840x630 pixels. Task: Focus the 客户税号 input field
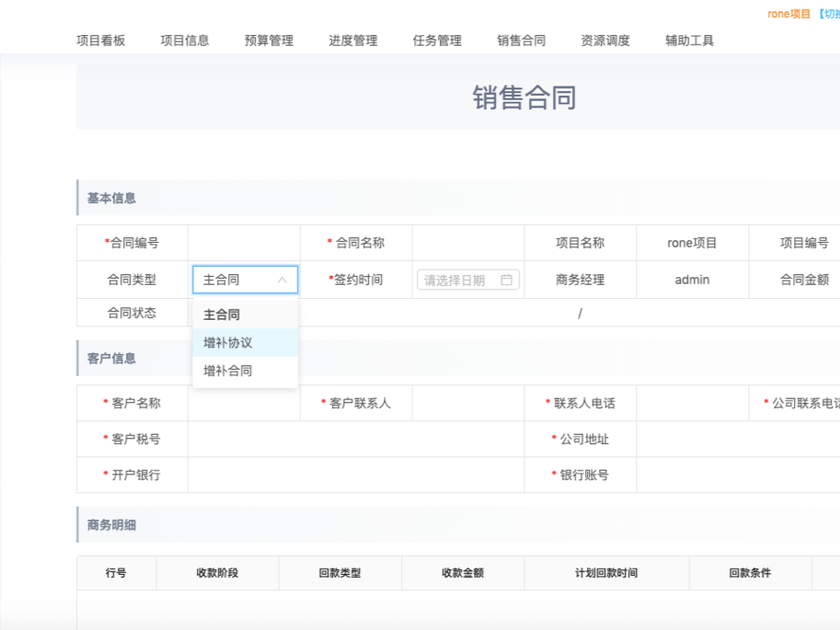pos(355,440)
